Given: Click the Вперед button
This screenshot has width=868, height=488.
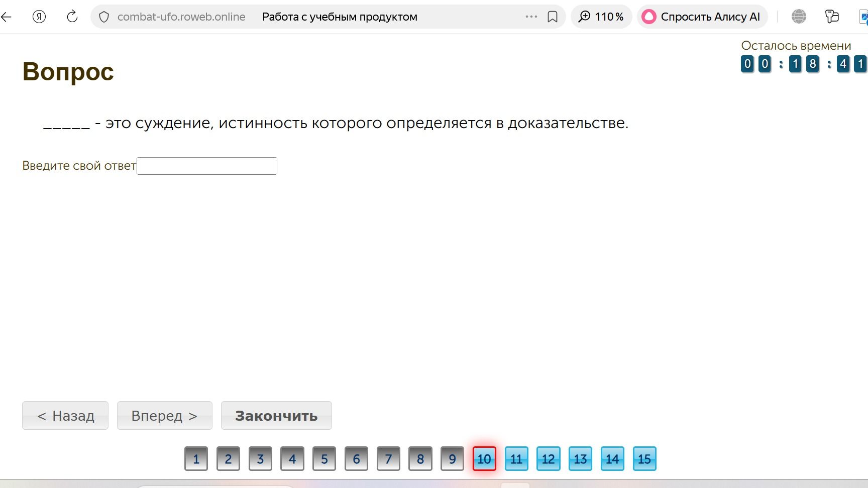Looking at the screenshot, I should tap(165, 416).
